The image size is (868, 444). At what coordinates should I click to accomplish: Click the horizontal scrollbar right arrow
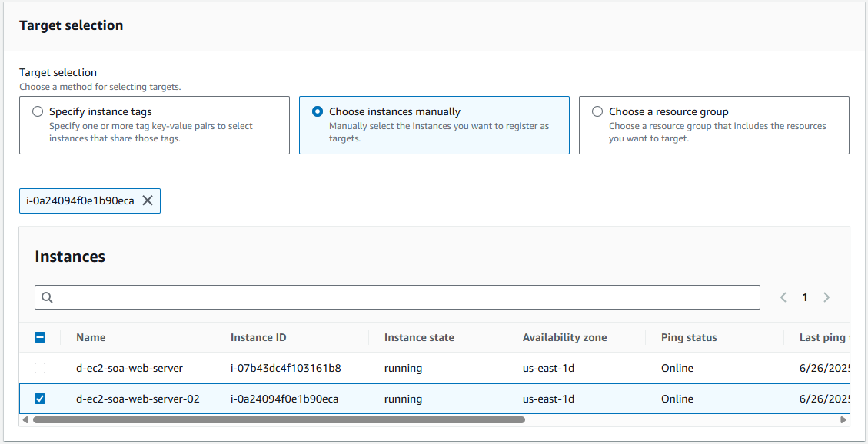click(844, 420)
